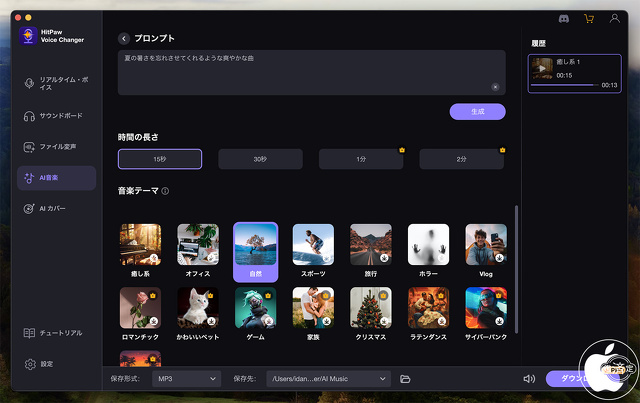Open ファイル変声 in the sidebar
640x403 pixels.
(57, 147)
